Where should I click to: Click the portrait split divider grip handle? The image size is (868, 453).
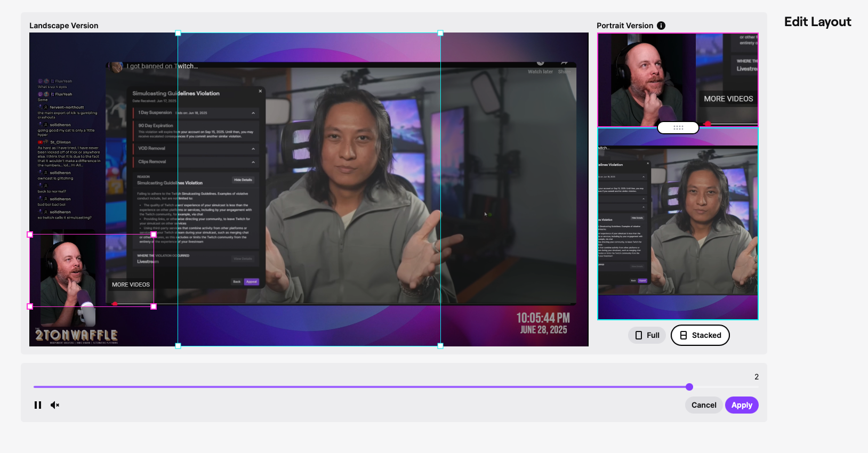pyautogui.click(x=678, y=128)
